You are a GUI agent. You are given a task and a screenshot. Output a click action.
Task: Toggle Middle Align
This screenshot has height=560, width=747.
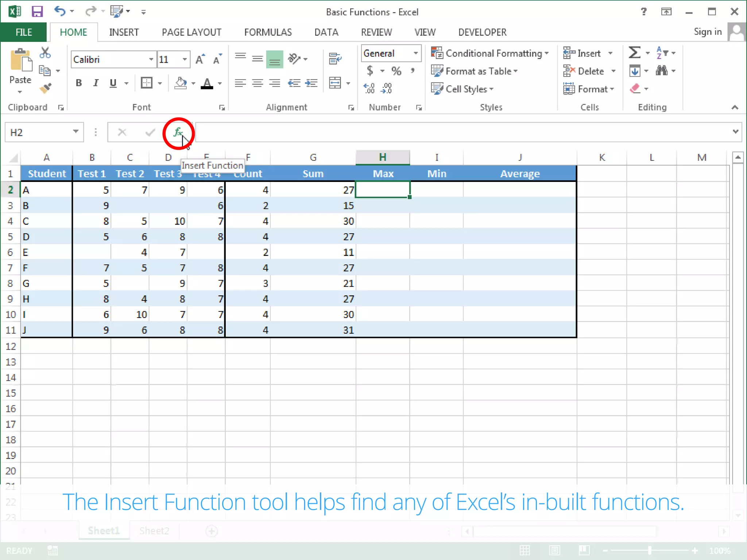[x=258, y=58]
